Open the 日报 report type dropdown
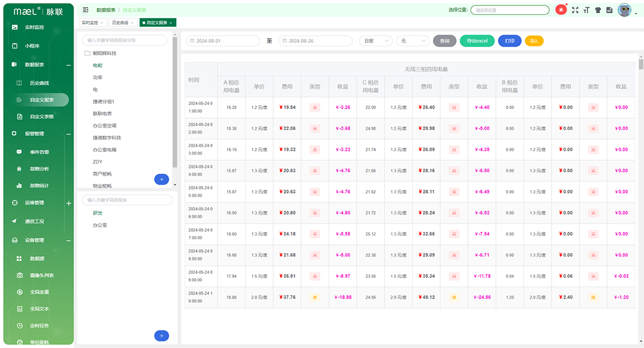644x348 pixels. [x=376, y=41]
